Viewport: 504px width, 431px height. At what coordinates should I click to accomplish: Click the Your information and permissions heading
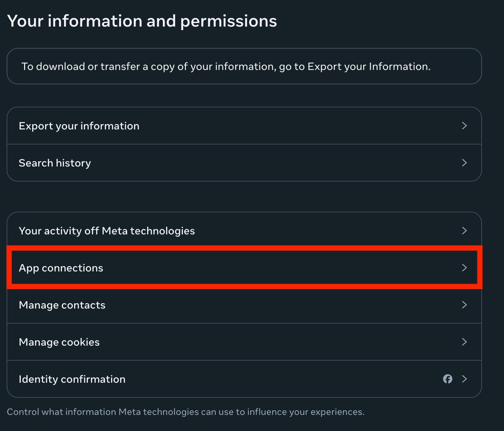click(142, 21)
